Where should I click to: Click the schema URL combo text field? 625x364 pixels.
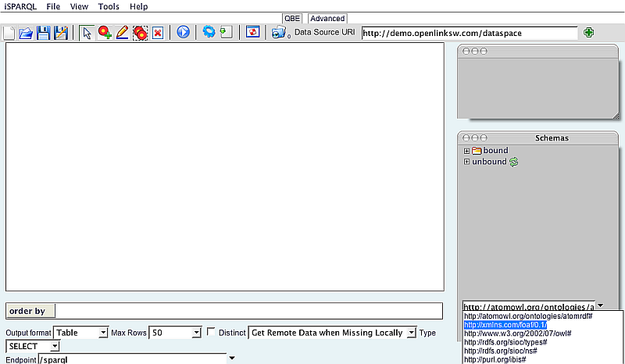click(529, 306)
